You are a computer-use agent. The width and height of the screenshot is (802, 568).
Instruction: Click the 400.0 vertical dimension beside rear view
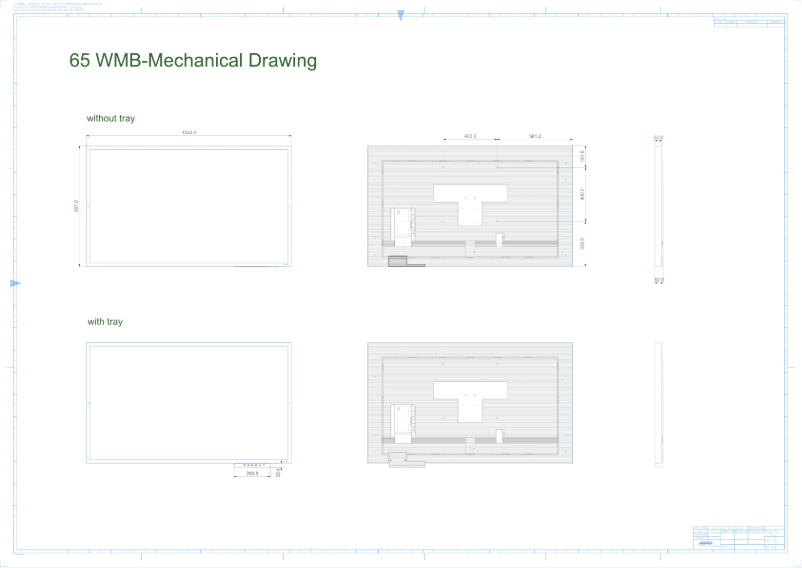582,196
